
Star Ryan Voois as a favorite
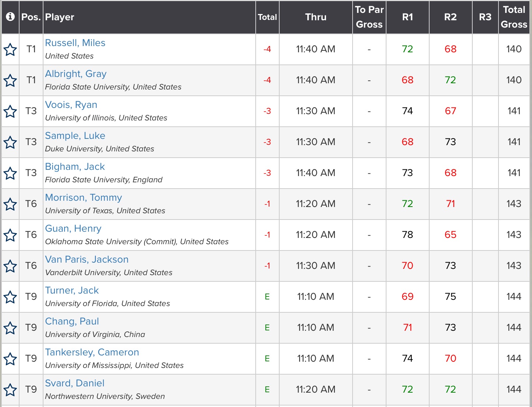coord(10,112)
